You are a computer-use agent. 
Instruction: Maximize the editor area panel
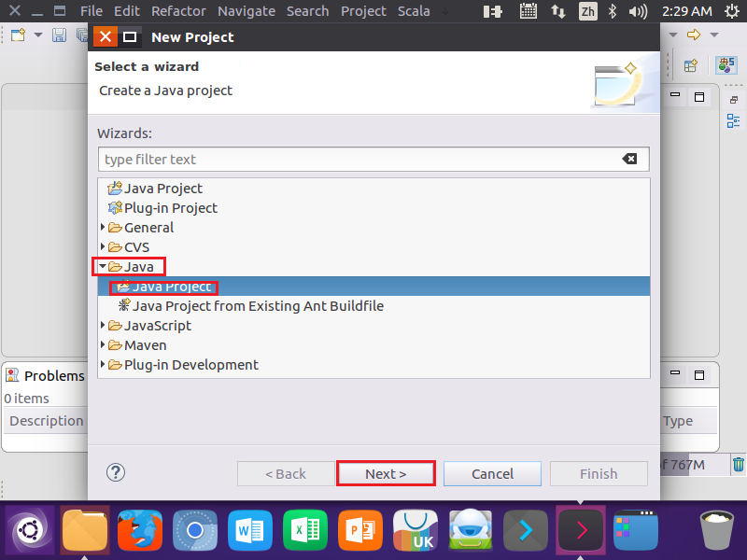pyautogui.click(x=699, y=97)
